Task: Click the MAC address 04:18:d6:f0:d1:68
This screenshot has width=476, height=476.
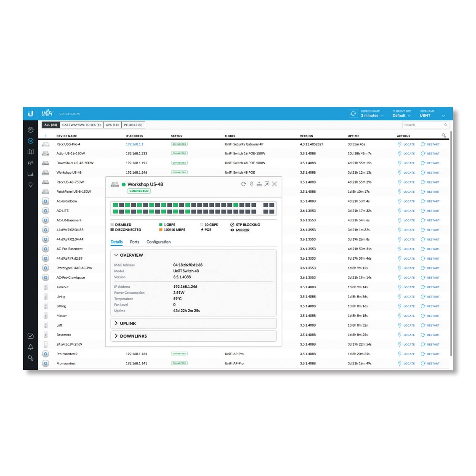Action: tap(188, 265)
